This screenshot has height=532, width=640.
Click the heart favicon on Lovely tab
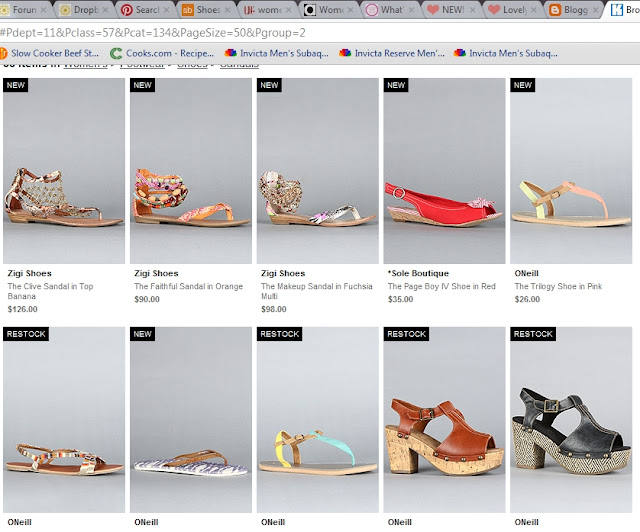[494, 10]
